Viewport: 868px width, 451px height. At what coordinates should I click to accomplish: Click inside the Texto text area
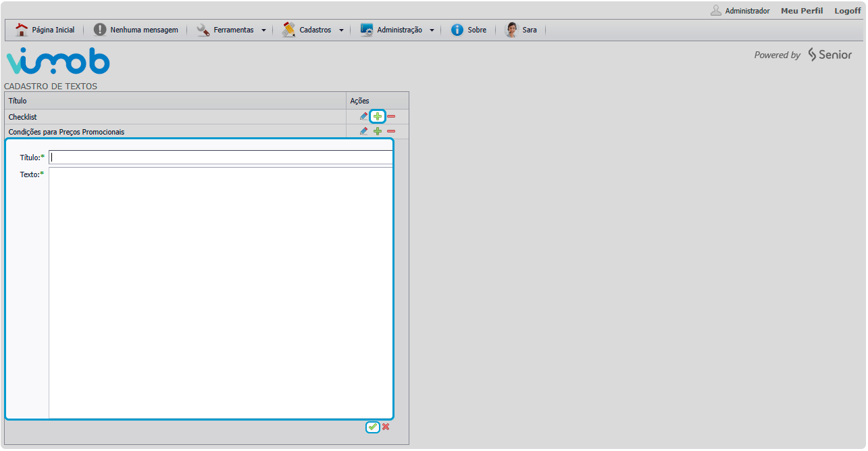tap(221, 293)
